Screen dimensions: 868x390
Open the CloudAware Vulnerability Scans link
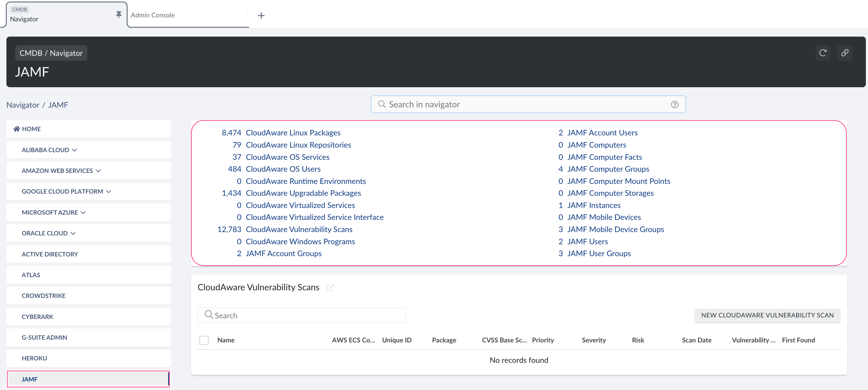pyautogui.click(x=299, y=229)
